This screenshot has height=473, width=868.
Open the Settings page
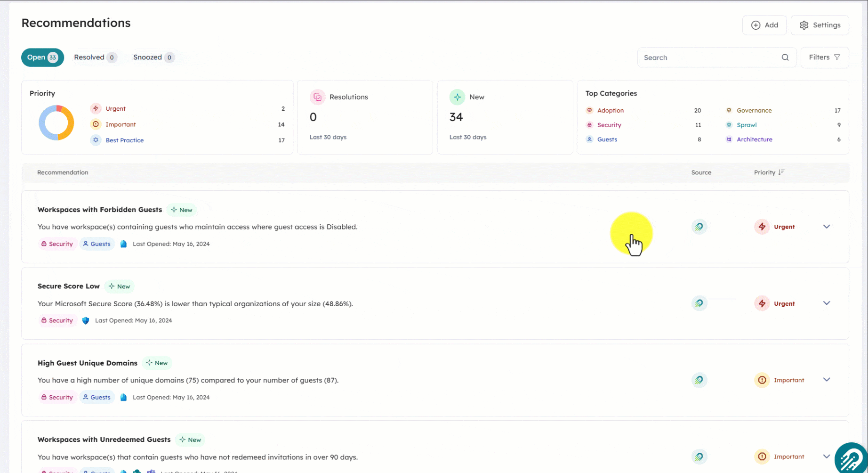coord(820,25)
